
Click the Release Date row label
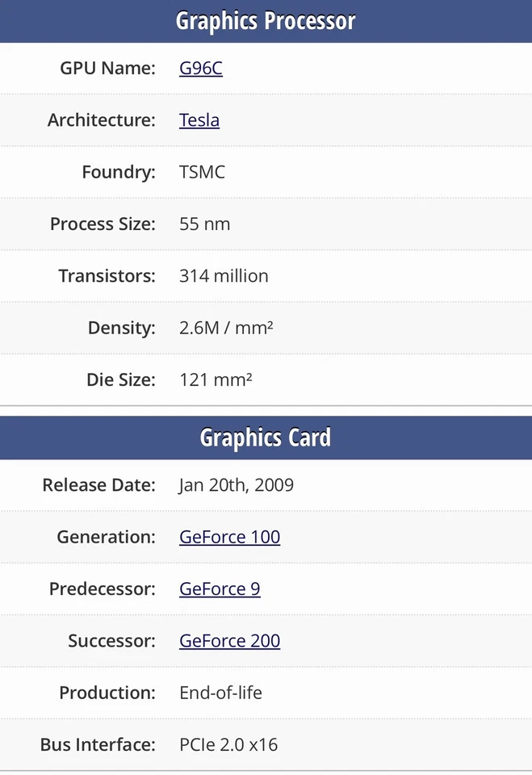pyautogui.click(x=98, y=485)
